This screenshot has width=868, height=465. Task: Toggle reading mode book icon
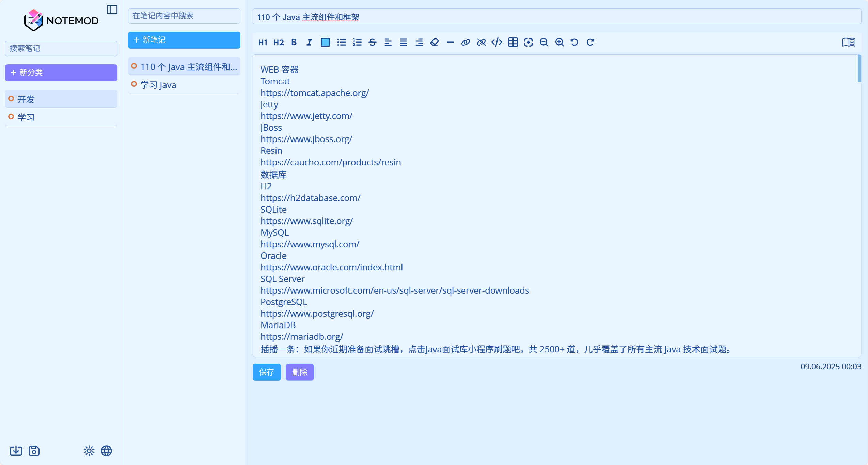[849, 42]
